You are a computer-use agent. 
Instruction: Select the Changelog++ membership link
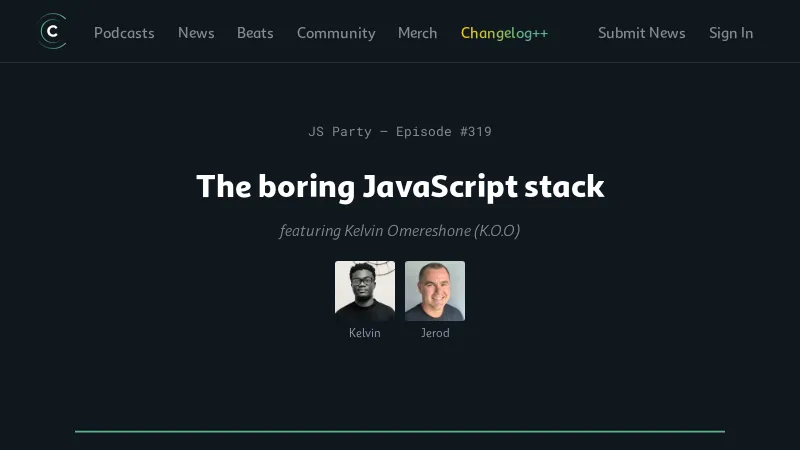coord(504,33)
